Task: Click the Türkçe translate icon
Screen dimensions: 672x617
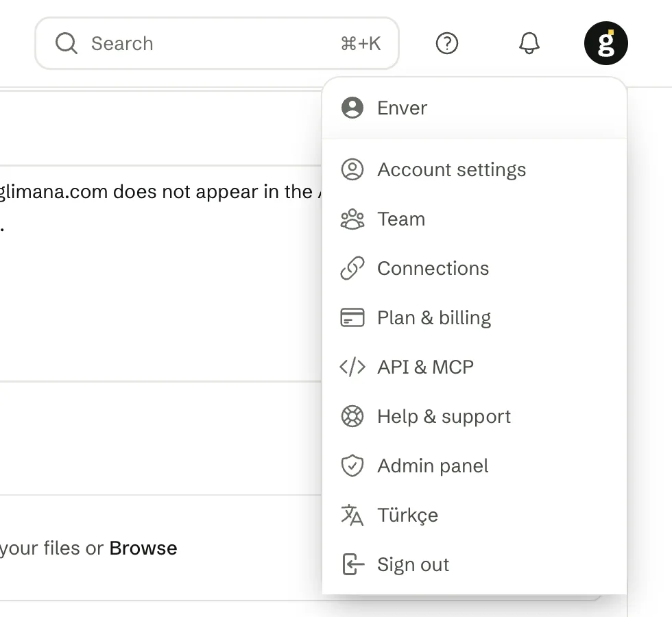Action: (x=352, y=515)
